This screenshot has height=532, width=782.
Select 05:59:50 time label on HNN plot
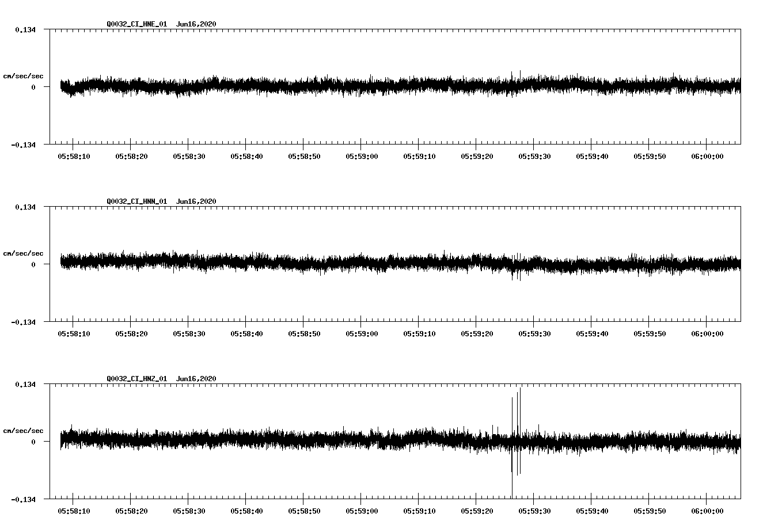650,334
